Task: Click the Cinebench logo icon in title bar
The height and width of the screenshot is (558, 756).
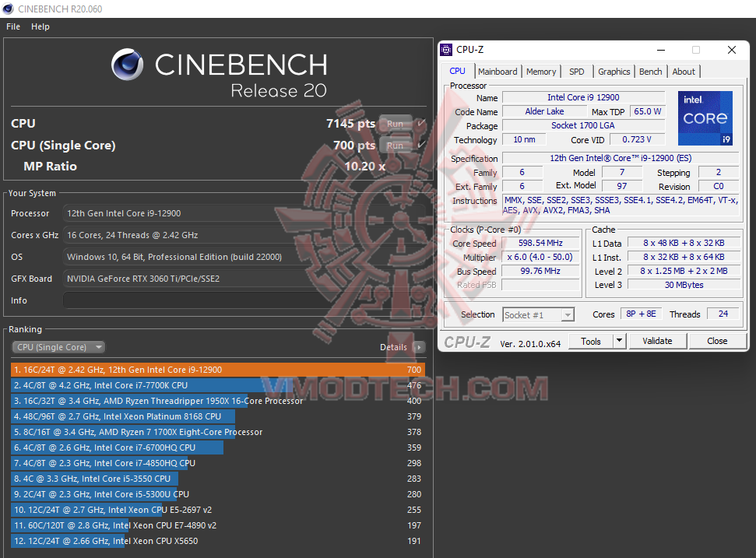Action: click(x=9, y=9)
